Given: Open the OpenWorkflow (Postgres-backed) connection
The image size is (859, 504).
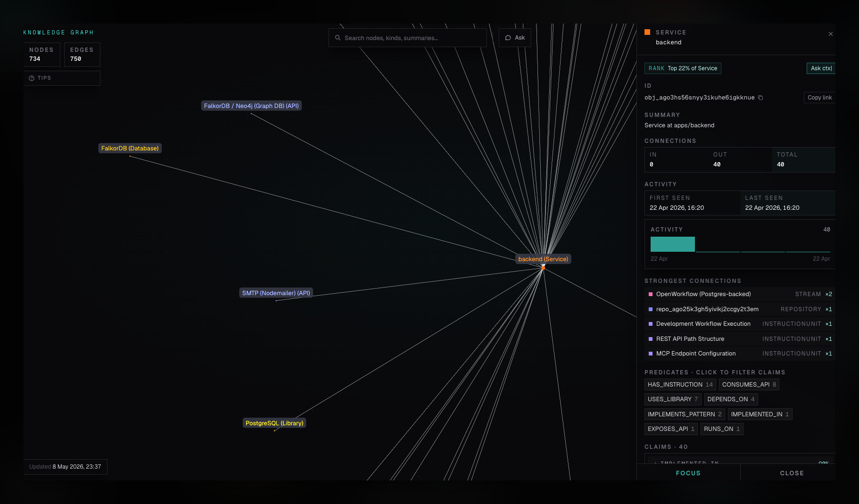Looking at the screenshot, I should [x=740, y=294].
